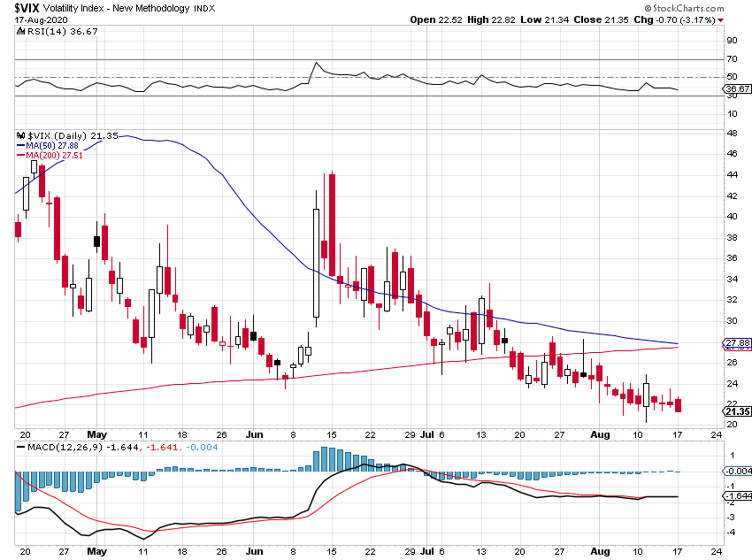Click the 'May' label under the MACD panel

tap(97, 551)
